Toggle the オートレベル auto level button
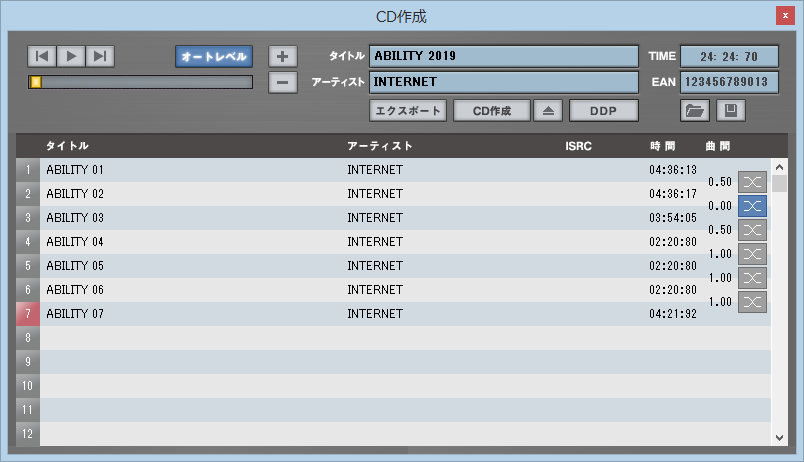 (x=213, y=56)
